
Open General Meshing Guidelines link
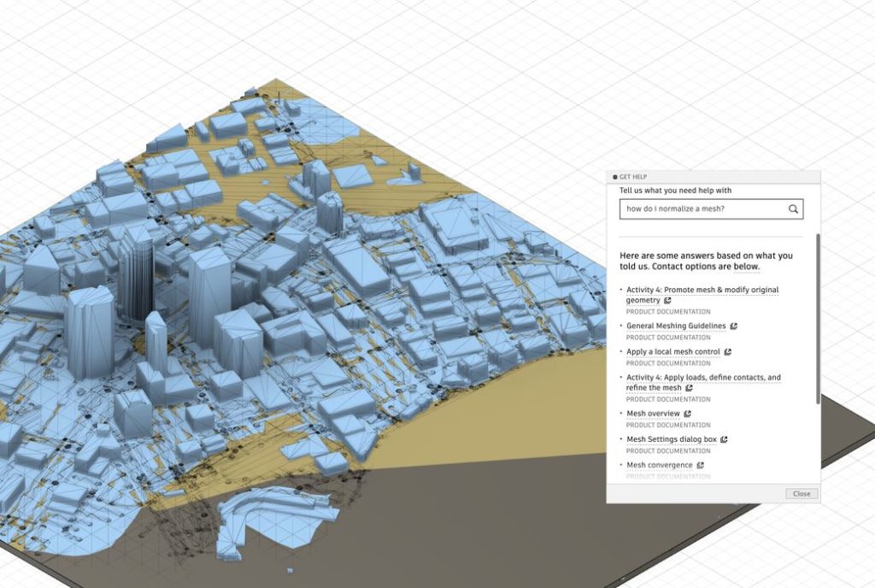676,326
